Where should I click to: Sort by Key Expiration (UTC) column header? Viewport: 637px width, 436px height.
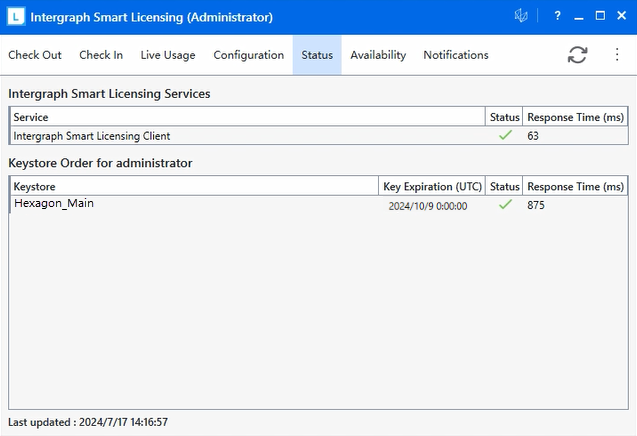432,187
